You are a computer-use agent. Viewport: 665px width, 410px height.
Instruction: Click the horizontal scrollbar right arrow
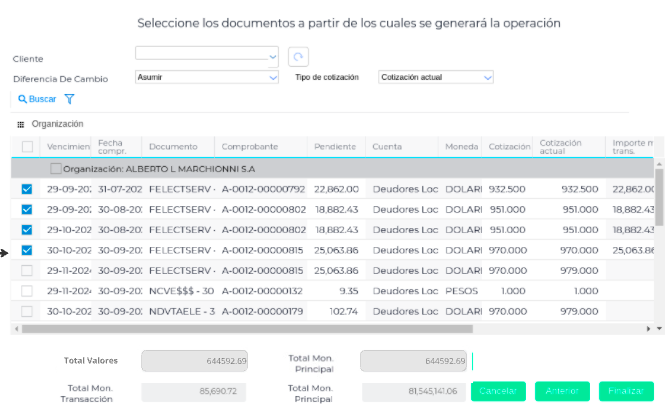pyautogui.click(x=648, y=329)
